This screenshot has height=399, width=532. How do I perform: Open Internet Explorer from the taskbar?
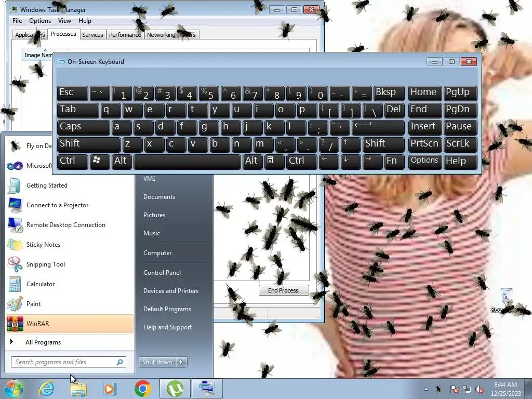(x=46, y=389)
